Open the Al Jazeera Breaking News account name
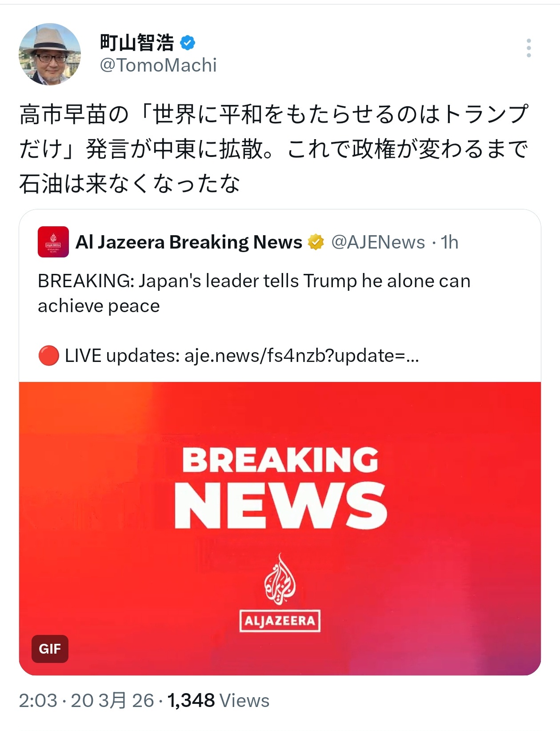 pyautogui.click(x=189, y=242)
